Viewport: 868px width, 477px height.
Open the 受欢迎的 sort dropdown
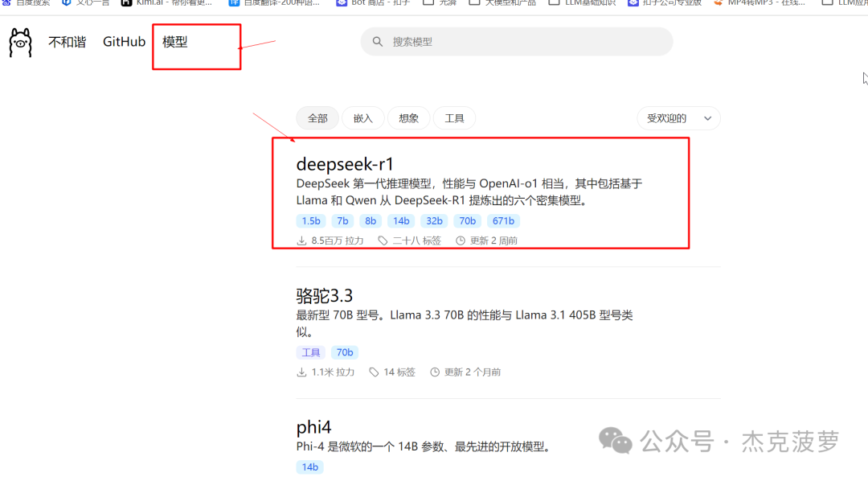(678, 118)
